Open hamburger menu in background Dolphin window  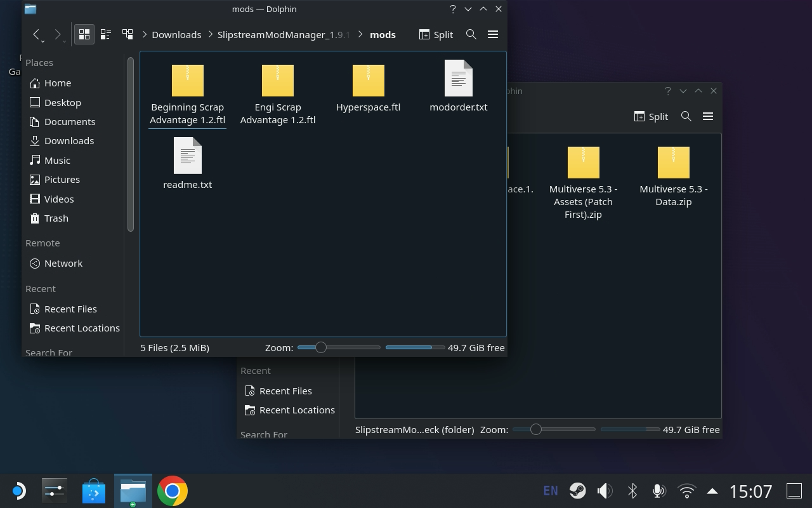[x=708, y=116]
